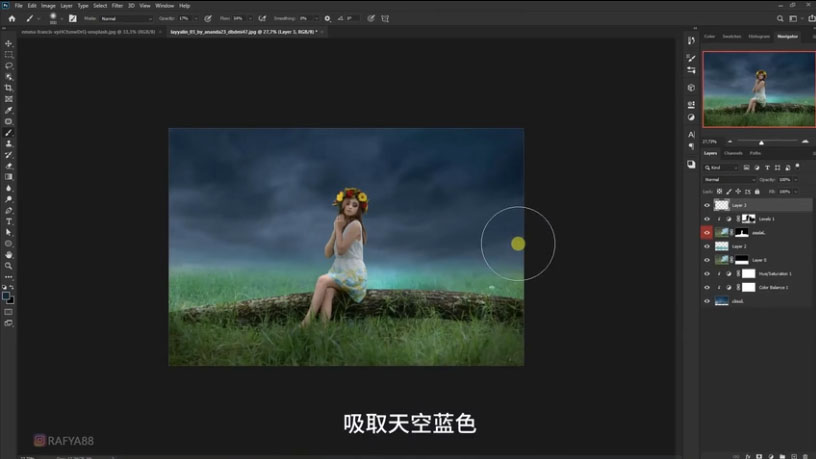Viewport: 816px width, 459px height.
Task: Click zoom in button in Navigator
Action: [x=805, y=142]
